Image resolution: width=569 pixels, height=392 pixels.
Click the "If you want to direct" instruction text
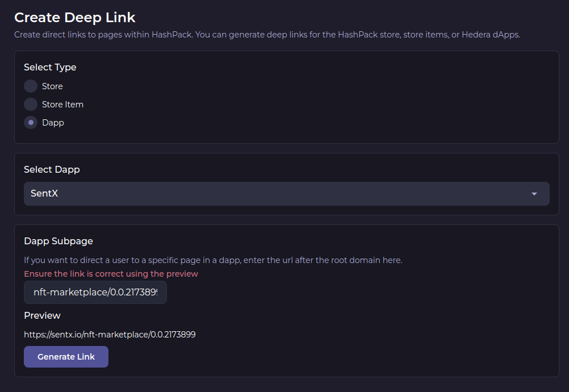213,260
